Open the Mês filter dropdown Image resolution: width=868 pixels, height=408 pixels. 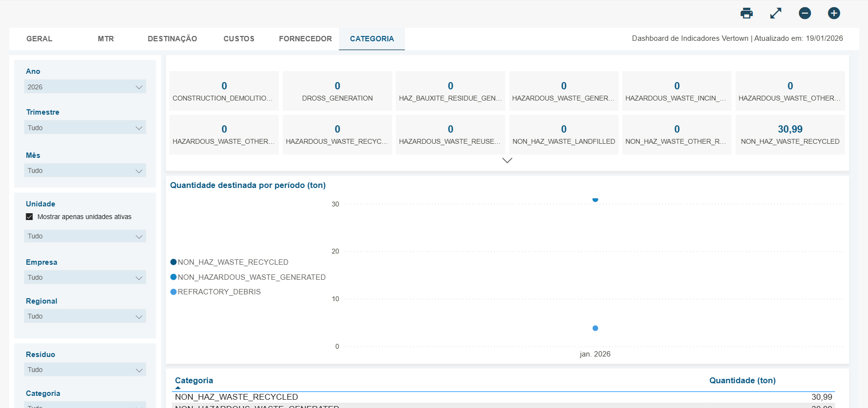[85, 170]
